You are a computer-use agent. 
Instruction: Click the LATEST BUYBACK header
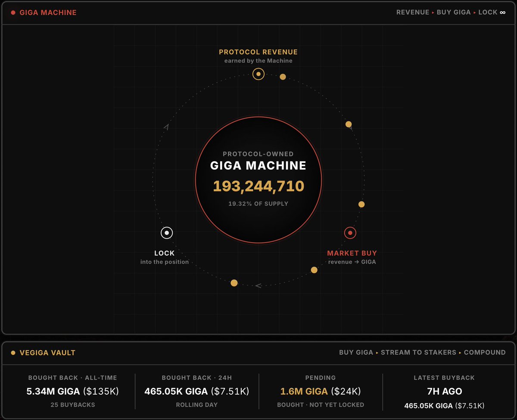[444, 378]
